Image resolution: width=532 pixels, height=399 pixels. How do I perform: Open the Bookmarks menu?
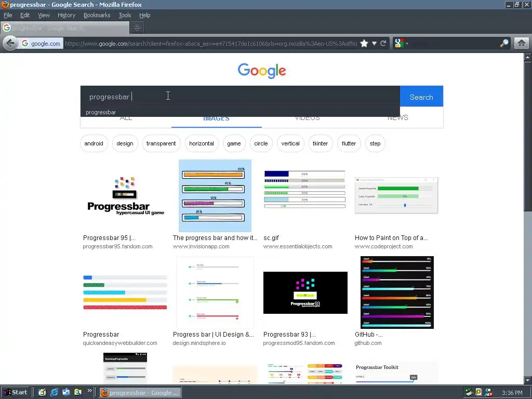tap(97, 15)
